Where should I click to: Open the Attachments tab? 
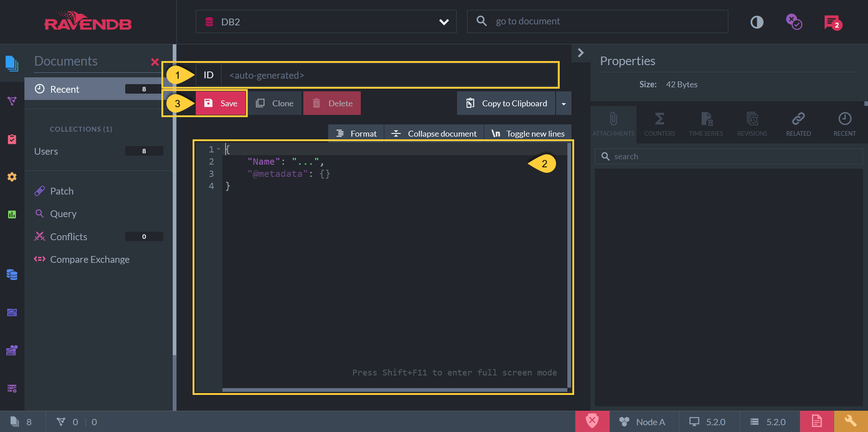(x=613, y=124)
